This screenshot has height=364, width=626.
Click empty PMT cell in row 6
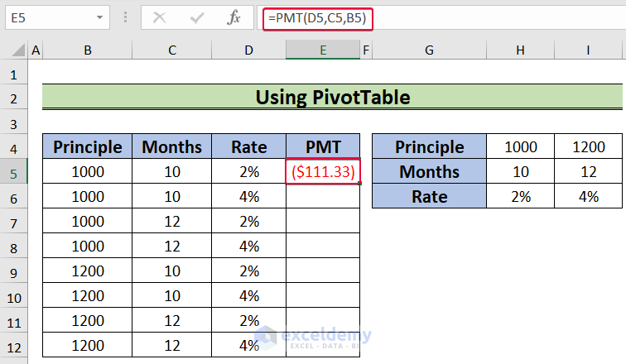pyautogui.click(x=323, y=197)
